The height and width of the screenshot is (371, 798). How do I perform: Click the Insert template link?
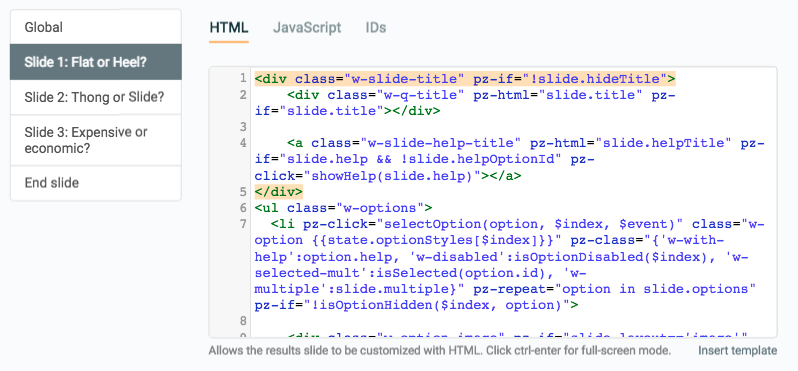[x=737, y=351]
